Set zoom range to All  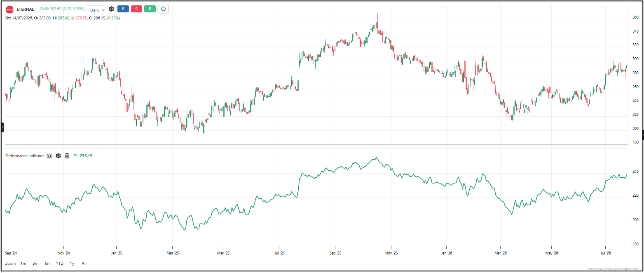84,263
